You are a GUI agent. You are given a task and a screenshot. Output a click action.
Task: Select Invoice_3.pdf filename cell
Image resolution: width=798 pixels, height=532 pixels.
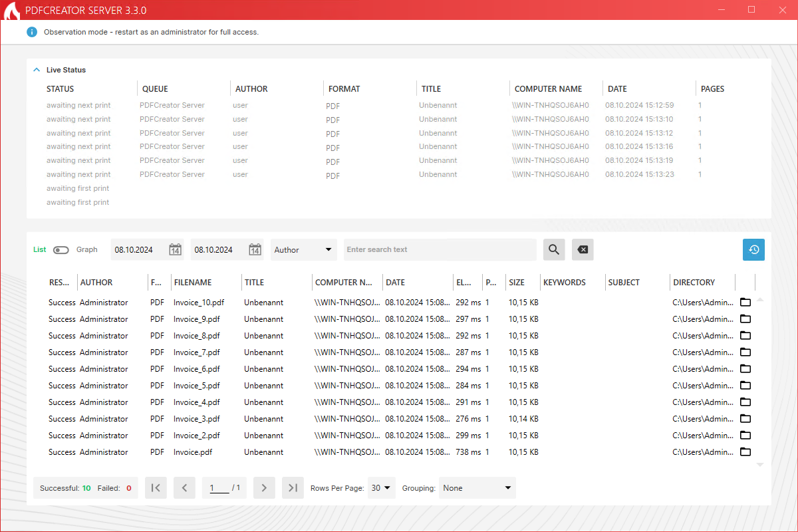coord(197,419)
